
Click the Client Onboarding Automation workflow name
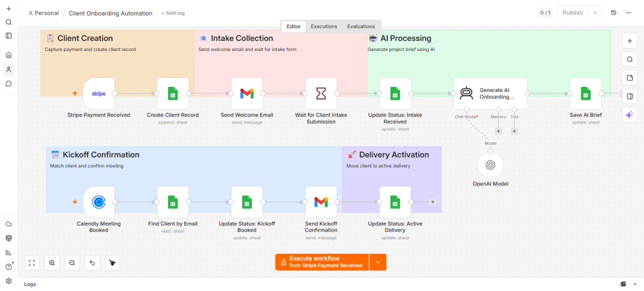pyautogui.click(x=111, y=13)
